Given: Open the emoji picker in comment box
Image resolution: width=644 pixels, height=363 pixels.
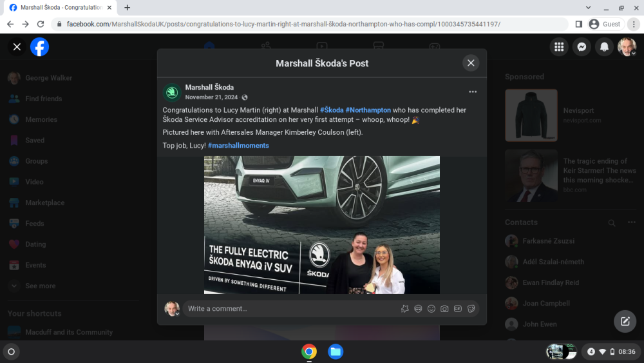Looking at the screenshot, I should pyautogui.click(x=431, y=309).
